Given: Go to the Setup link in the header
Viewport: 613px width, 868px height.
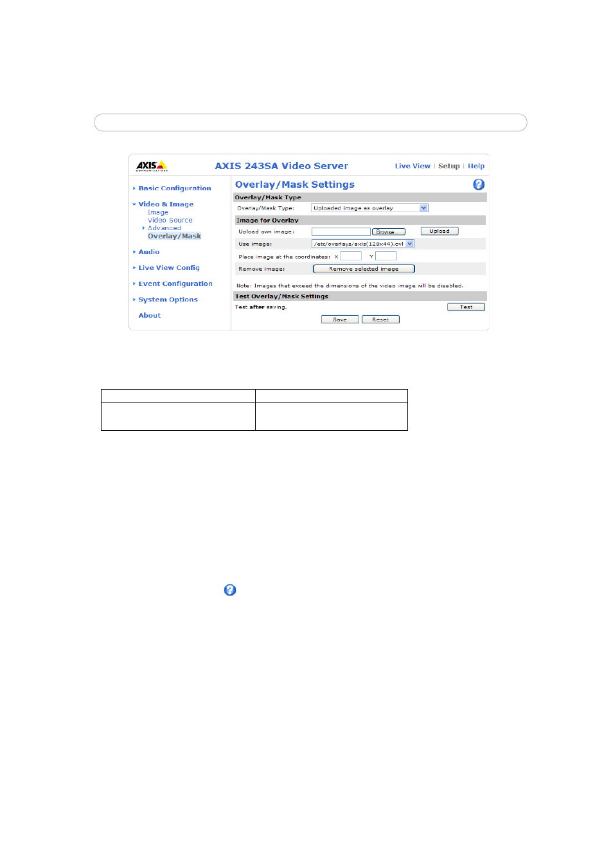Looking at the screenshot, I should coord(449,166).
